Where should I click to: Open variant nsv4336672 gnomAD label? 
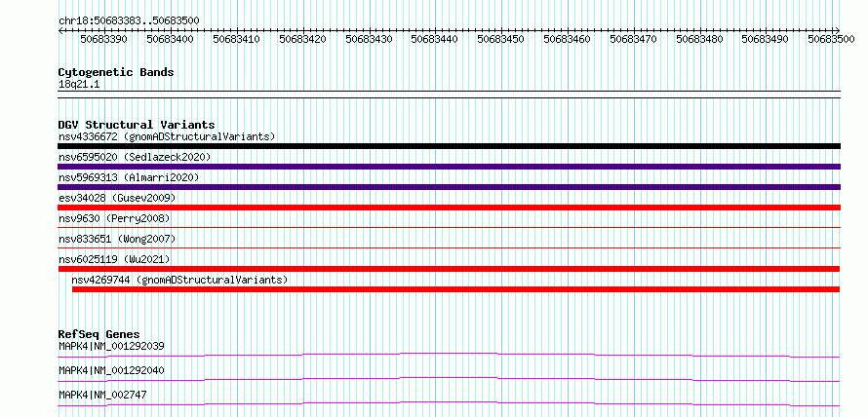click(x=167, y=136)
